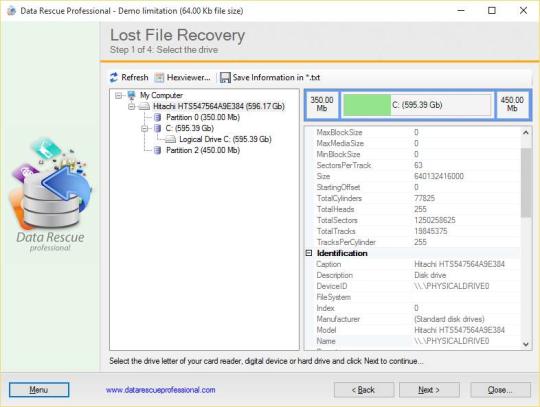Click the Partition 2 database icon
The height and width of the screenshot is (407, 540).
pyautogui.click(x=157, y=150)
